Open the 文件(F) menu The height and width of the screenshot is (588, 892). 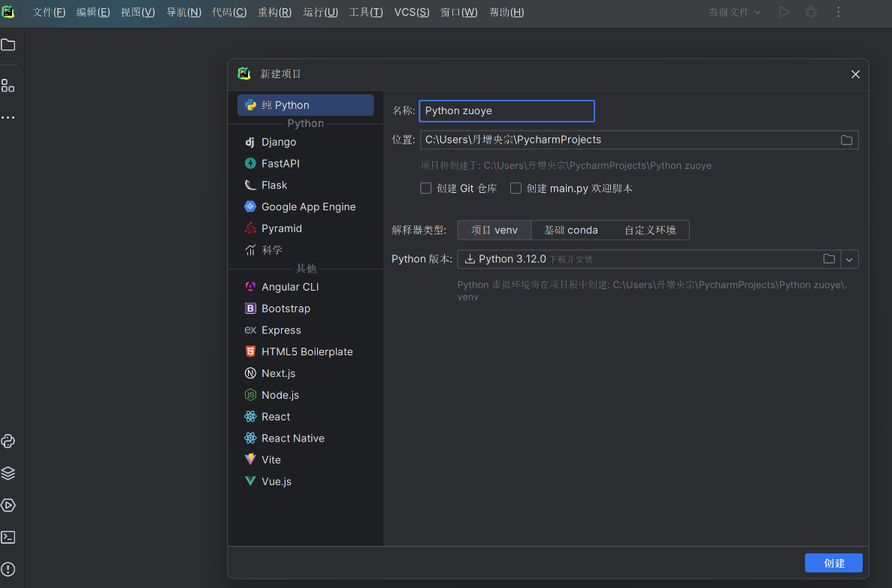coord(49,12)
